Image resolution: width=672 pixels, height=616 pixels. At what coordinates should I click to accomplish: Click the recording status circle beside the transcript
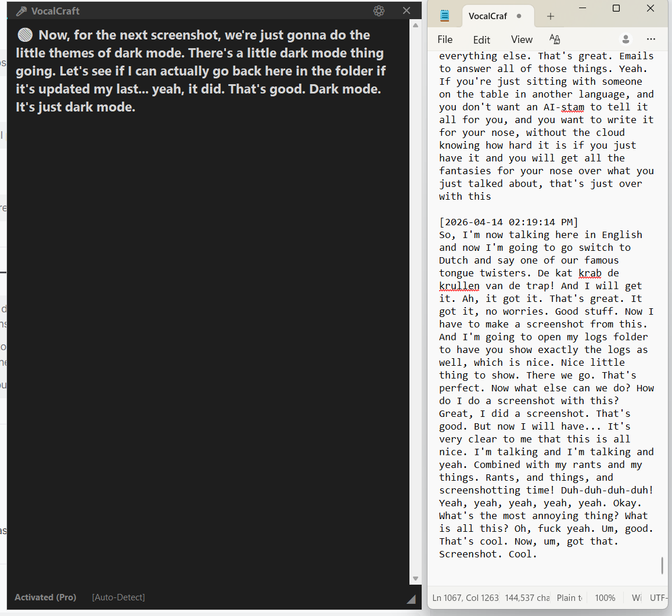[x=24, y=34]
